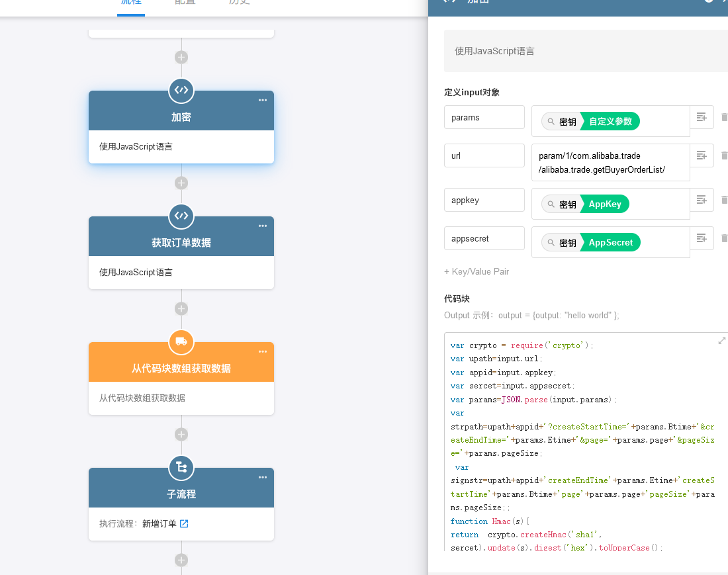Image resolution: width=728 pixels, height=575 pixels.
Task: Click the insert-field icon for the params row
Action: [x=702, y=117]
